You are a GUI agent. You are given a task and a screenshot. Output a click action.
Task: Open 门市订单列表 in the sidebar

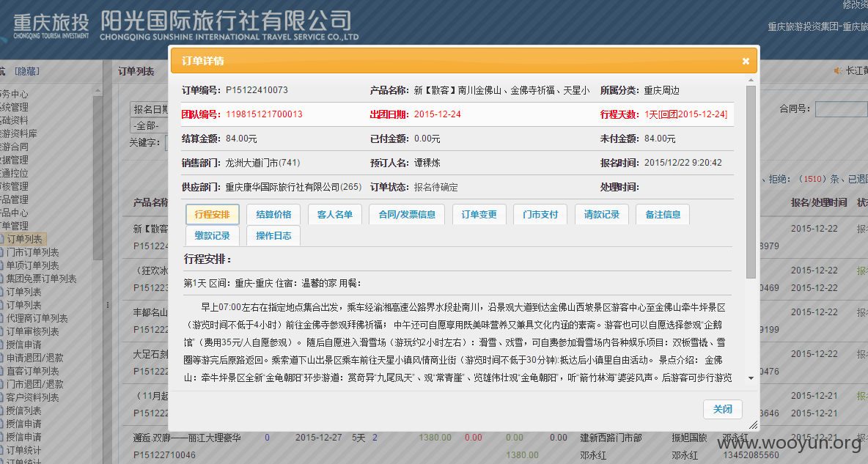pyautogui.click(x=32, y=252)
